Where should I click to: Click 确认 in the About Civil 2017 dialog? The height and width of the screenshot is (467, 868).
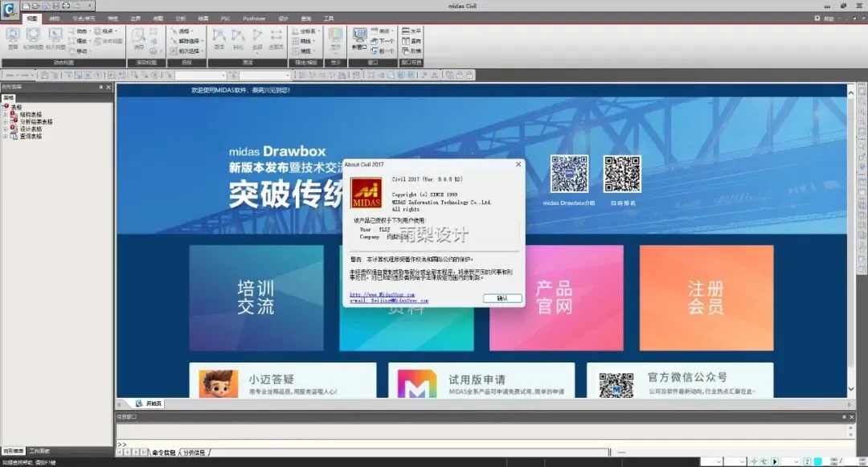[502, 298]
